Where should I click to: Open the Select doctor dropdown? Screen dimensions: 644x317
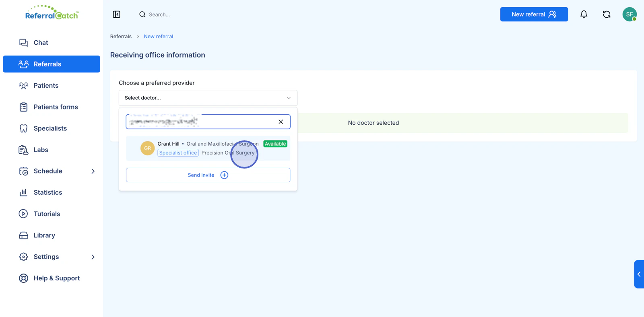pos(208,98)
